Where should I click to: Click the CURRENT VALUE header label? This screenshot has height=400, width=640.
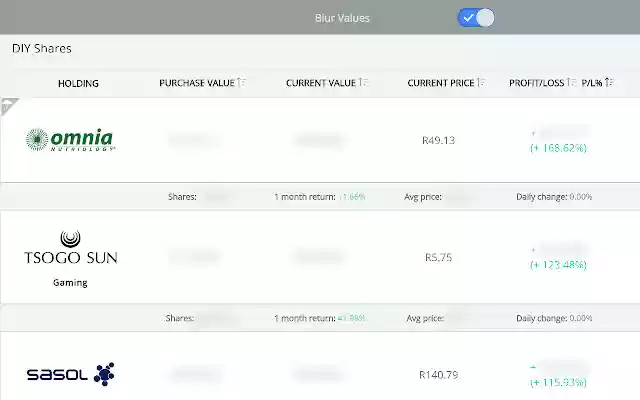pos(321,83)
